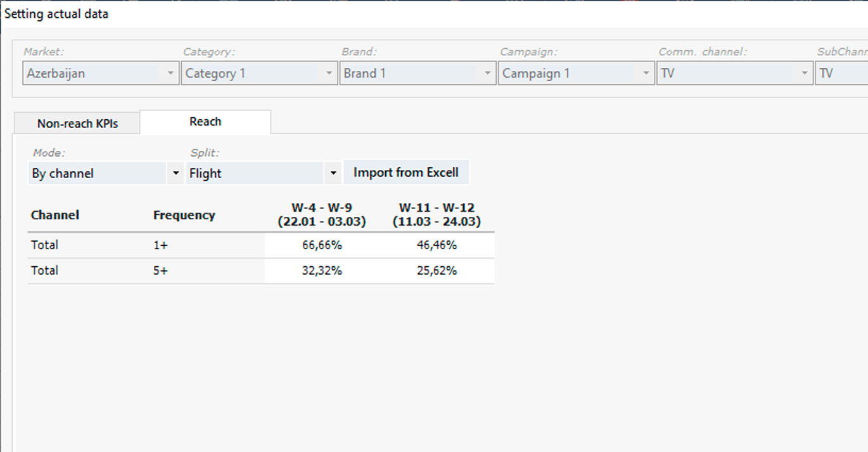Screen dimensions: 868x452
Task: Click the Import from Excell button
Action: 406,172
